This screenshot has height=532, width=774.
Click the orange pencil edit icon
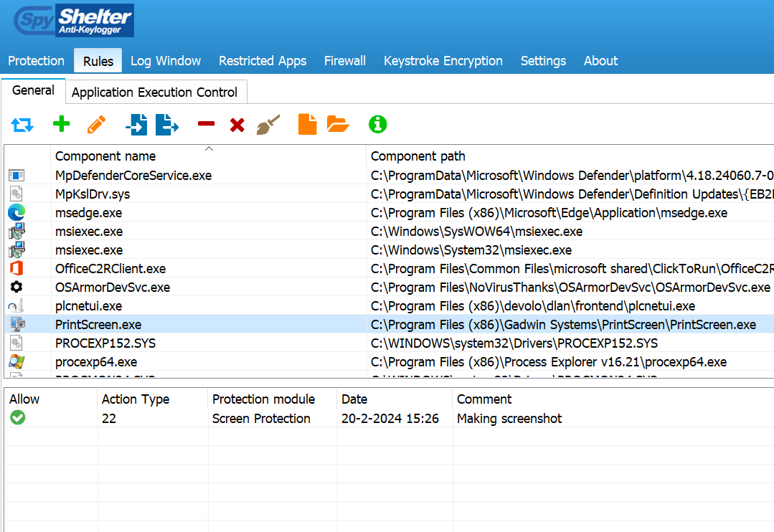[x=96, y=125]
